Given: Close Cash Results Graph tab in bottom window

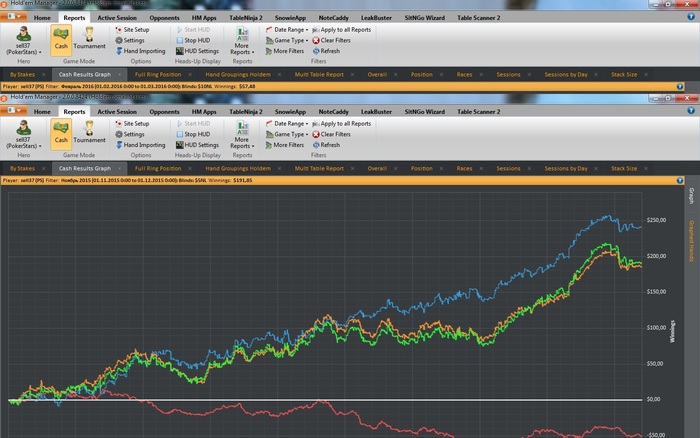Looking at the screenshot, I should [x=120, y=169].
